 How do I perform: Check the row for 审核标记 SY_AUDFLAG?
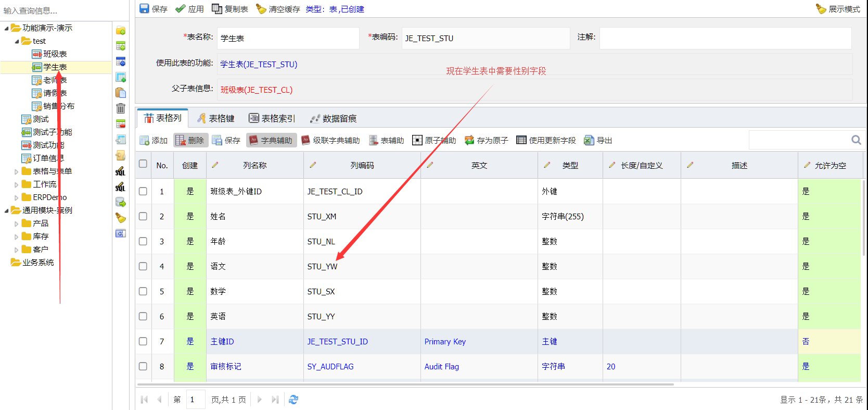pyautogui.click(x=143, y=366)
